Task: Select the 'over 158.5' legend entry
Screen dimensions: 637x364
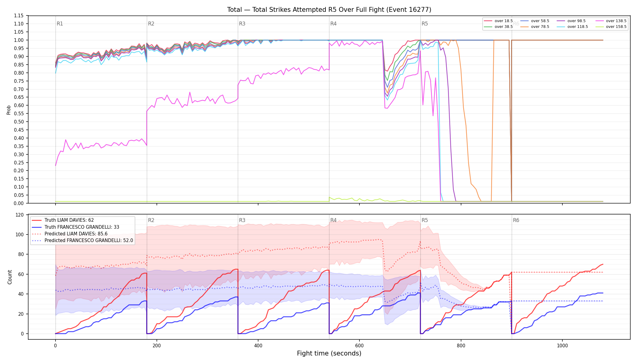Action: point(611,27)
